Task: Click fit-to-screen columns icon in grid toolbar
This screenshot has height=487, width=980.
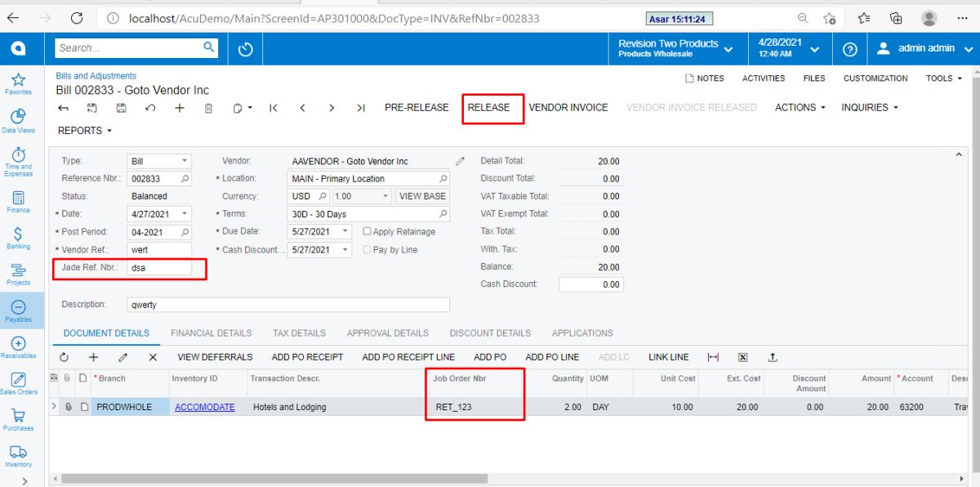Action: 713,357
